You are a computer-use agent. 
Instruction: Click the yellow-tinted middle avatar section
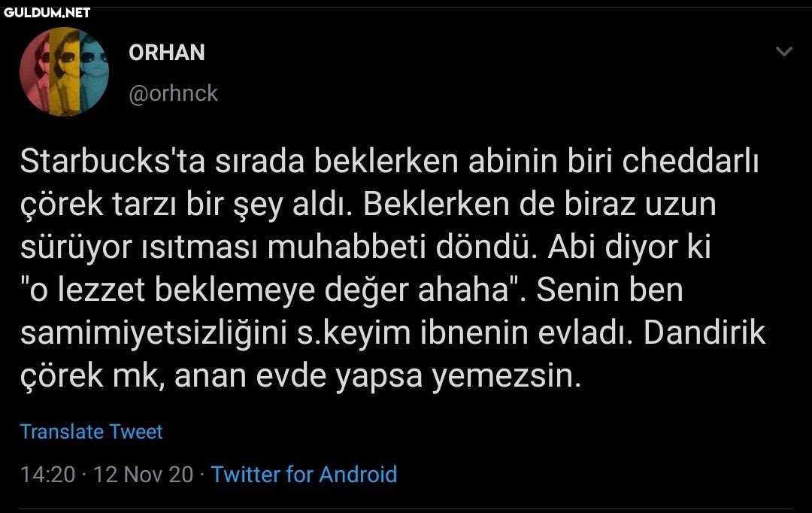pyautogui.click(x=64, y=72)
